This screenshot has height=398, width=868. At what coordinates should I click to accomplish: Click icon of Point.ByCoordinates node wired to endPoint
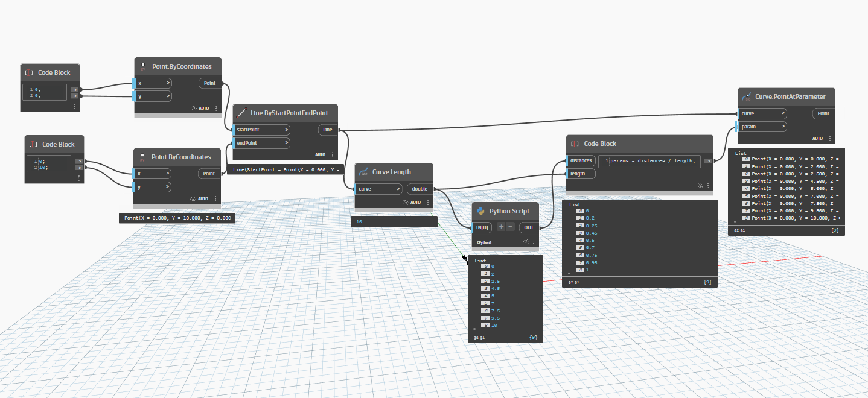tap(142, 158)
